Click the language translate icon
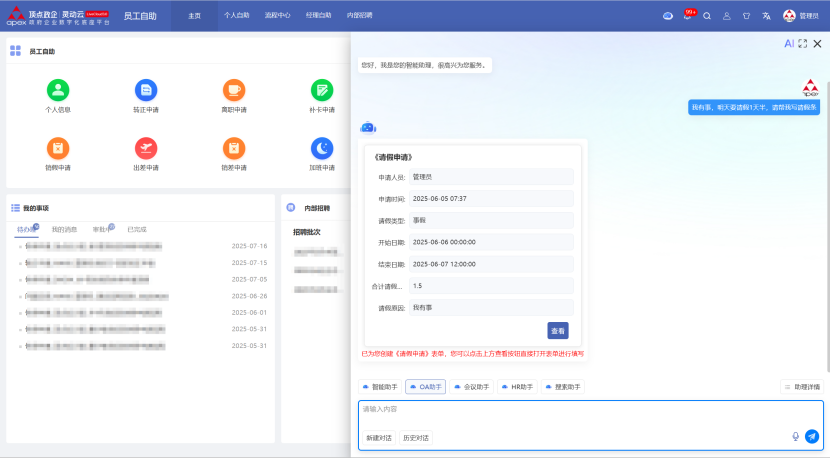The height and width of the screenshot is (458, 830). coord(766,16)
